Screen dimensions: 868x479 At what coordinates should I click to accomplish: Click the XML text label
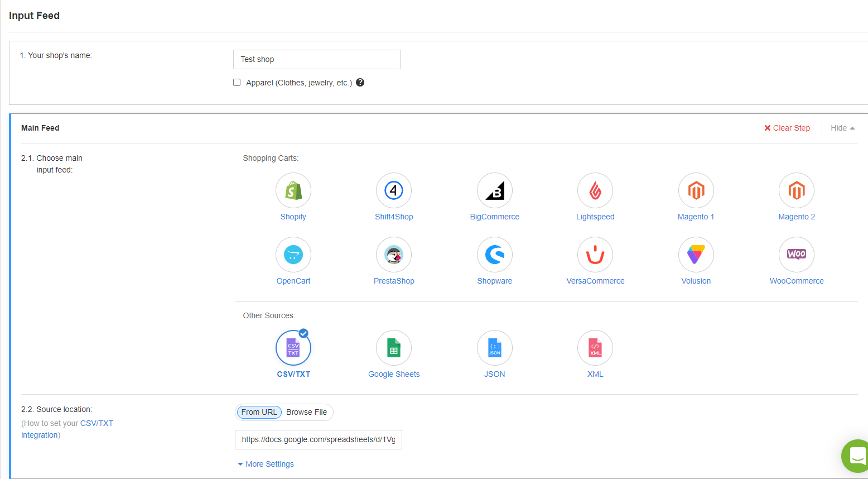(x=595, y=374)
